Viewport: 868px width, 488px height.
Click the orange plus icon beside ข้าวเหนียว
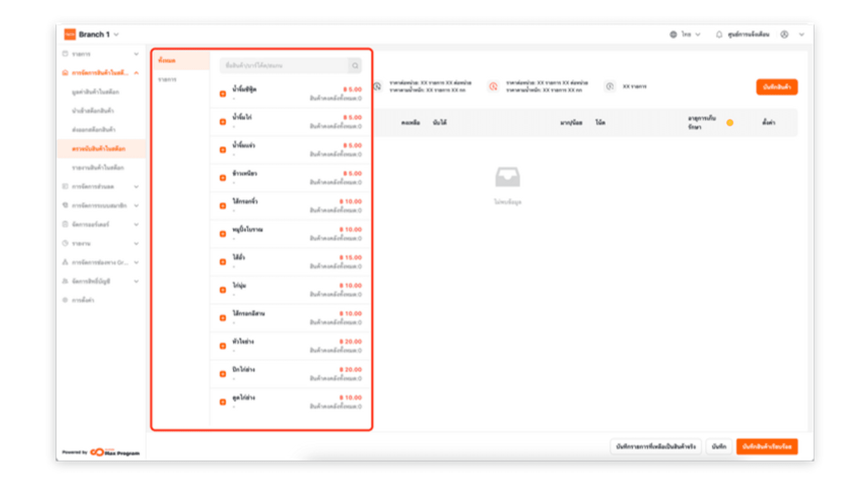pyautogui.click(x=223, y=178)
